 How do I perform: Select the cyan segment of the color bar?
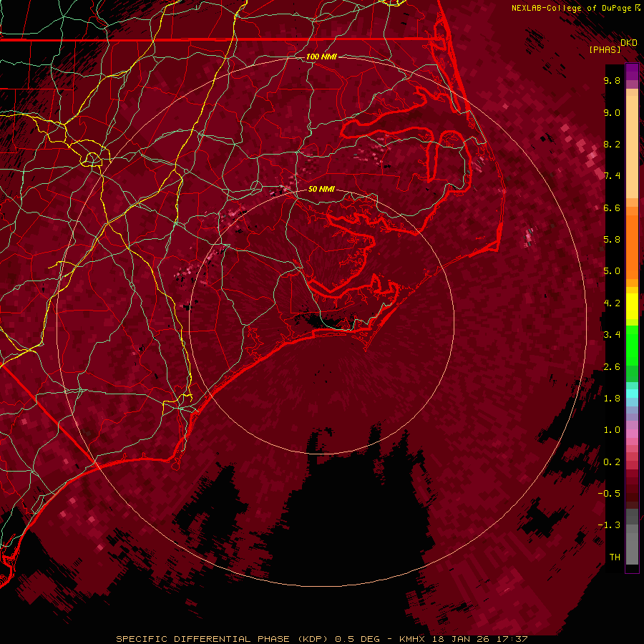632,394
